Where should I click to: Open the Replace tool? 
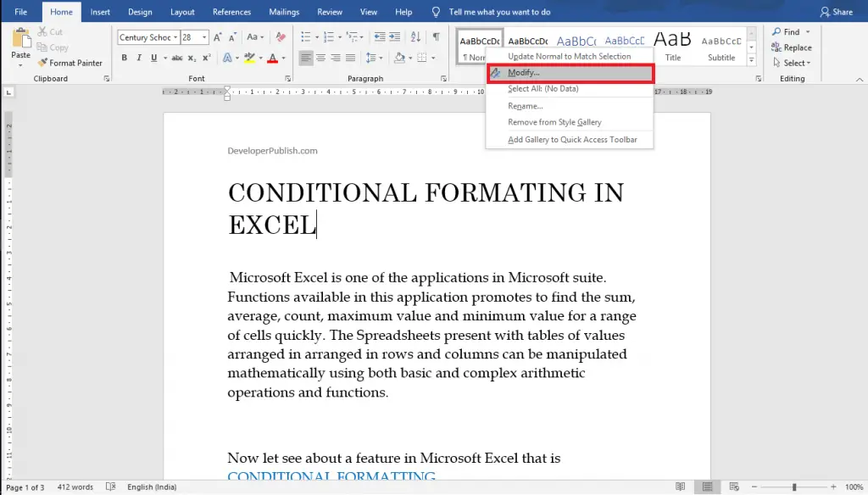[792, 47]
